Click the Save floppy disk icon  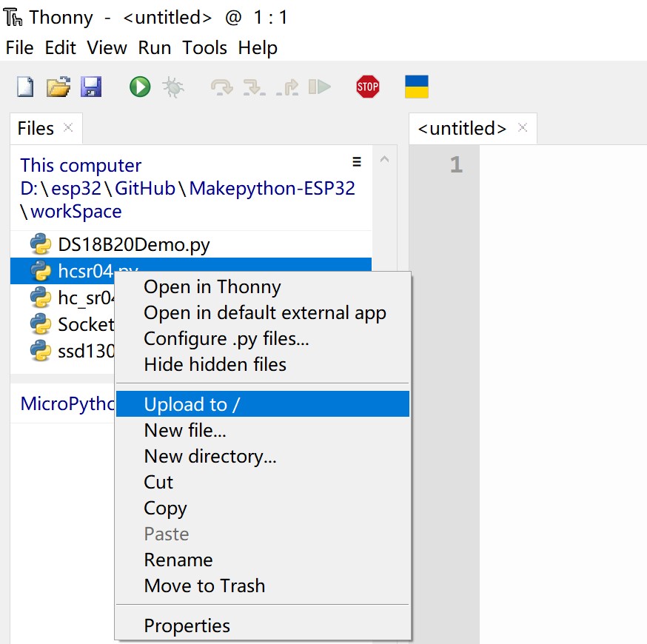click(x=91, y=87)
